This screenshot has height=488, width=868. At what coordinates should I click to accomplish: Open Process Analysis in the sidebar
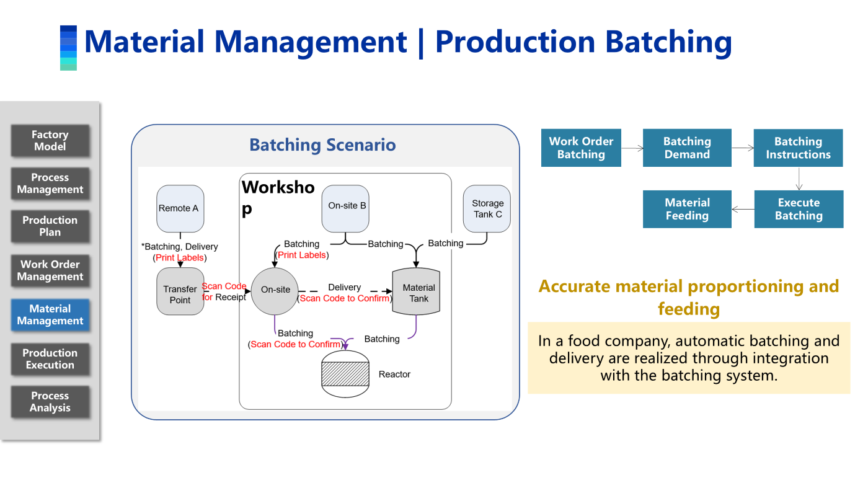[x=50, y=402]
